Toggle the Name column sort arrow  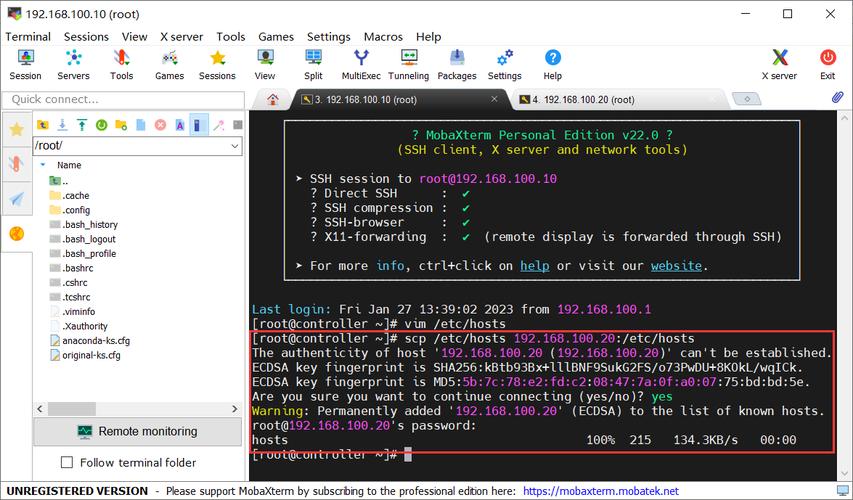pos(42,164)
